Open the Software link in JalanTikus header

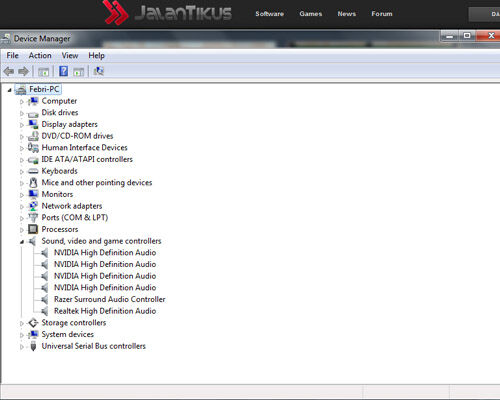(x=270, y=14)
